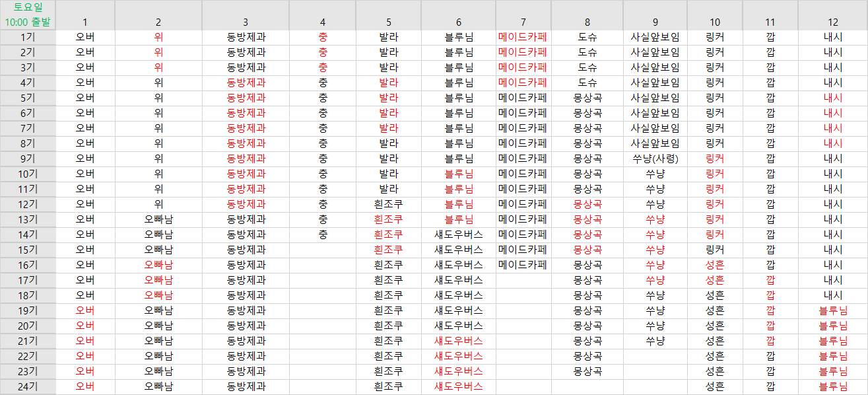The height and width of the screenshot is (395, 868).
Task: Select column header 12
Action: pyautogui.click(x=833, y=15)
